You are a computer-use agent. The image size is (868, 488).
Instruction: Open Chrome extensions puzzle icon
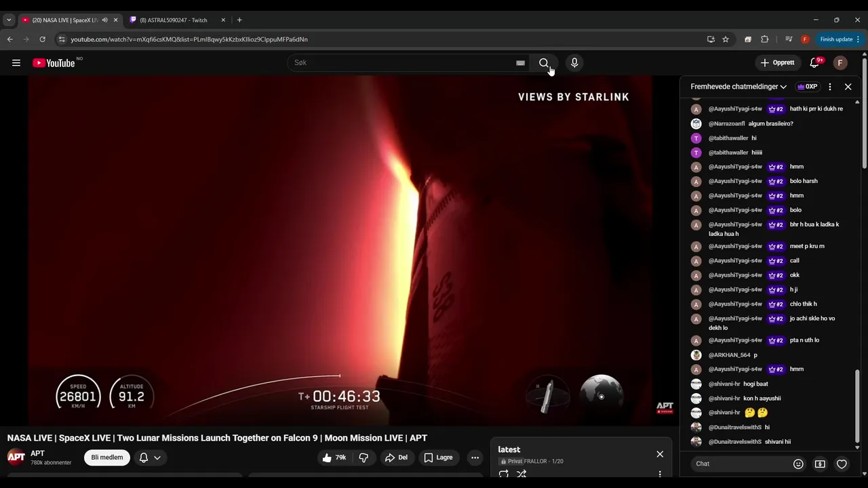click(x=765, y=39)
